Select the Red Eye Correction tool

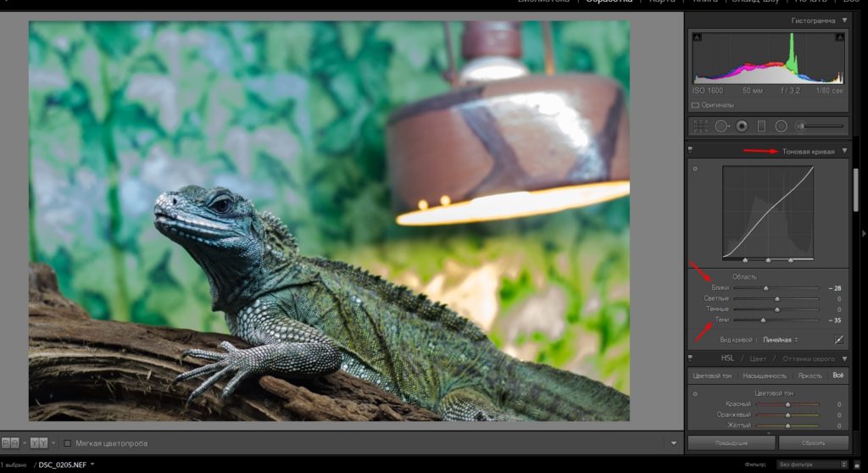click(742, 126)
